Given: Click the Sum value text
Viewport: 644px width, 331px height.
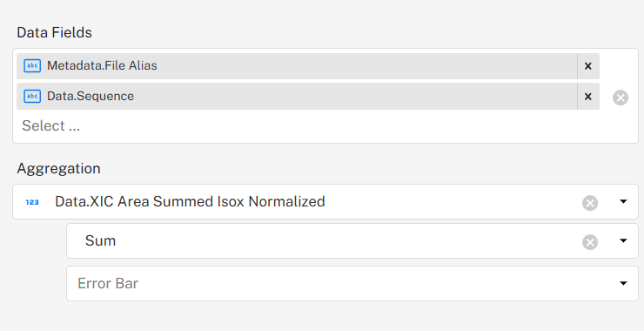Looking at the screenshot, I should pos(100,240).
